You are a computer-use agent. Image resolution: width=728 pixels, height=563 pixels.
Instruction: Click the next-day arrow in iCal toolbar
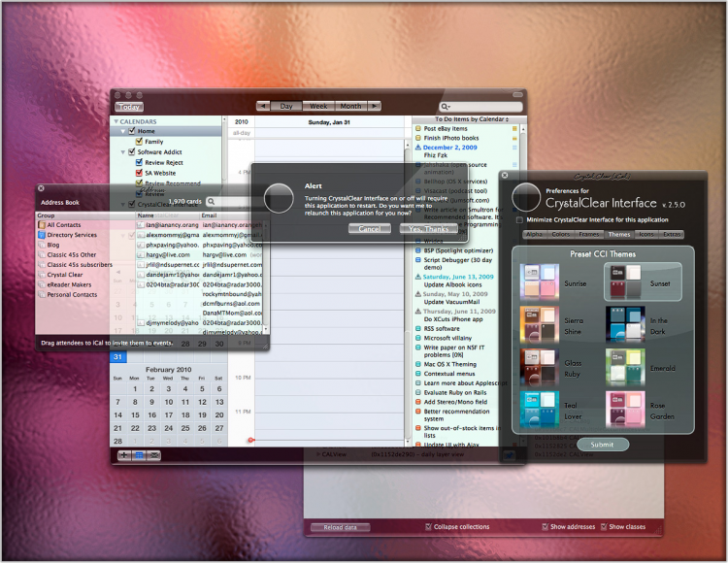(375, 106)
